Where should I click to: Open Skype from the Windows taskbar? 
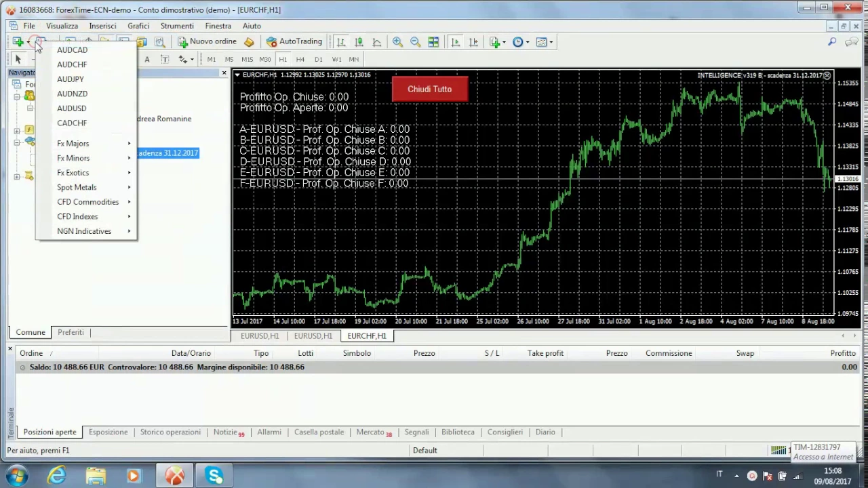(215, 476)
